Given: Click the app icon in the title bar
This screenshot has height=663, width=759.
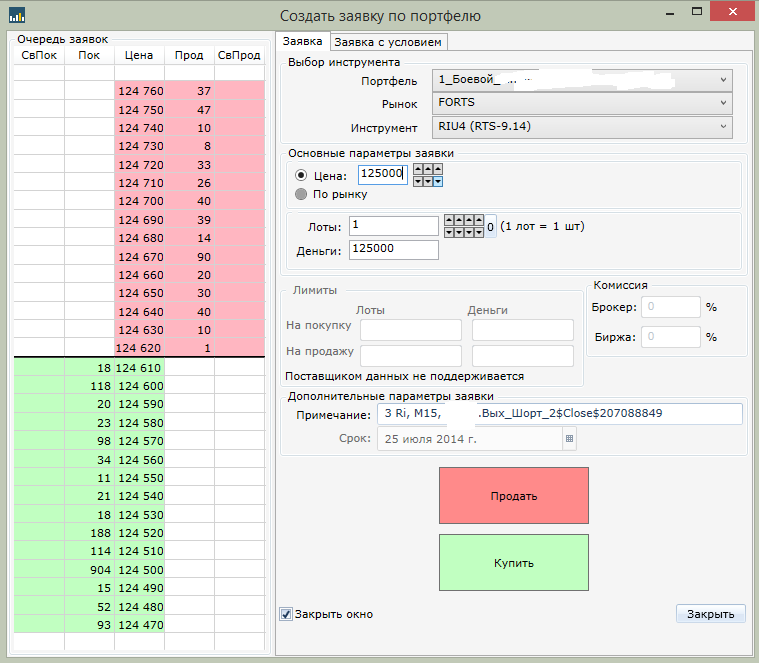Looking at the screenshot, I should coord(17,15).
